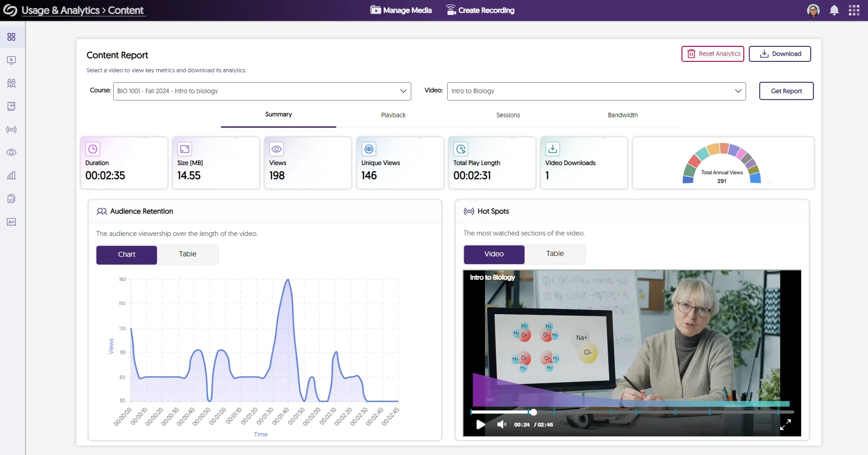Click the A+ grades icon in sidebar
Viewport: 868px width, 455px height.
12,222
